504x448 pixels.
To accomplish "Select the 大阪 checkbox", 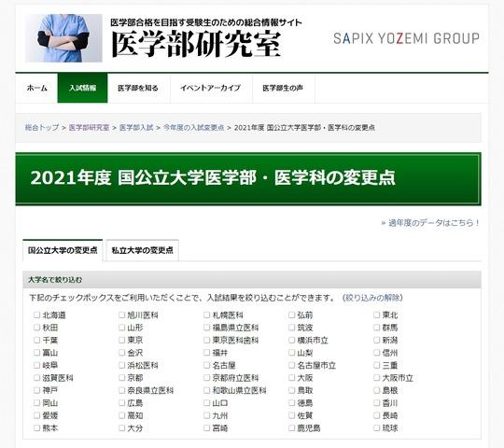I will click(291, 377).
